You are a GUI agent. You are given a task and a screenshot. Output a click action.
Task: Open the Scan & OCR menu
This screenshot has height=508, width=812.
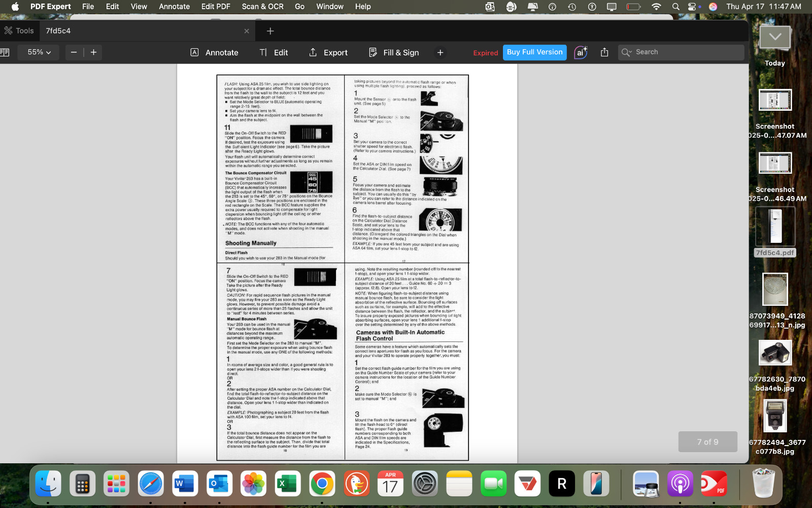tap(262, 7)
